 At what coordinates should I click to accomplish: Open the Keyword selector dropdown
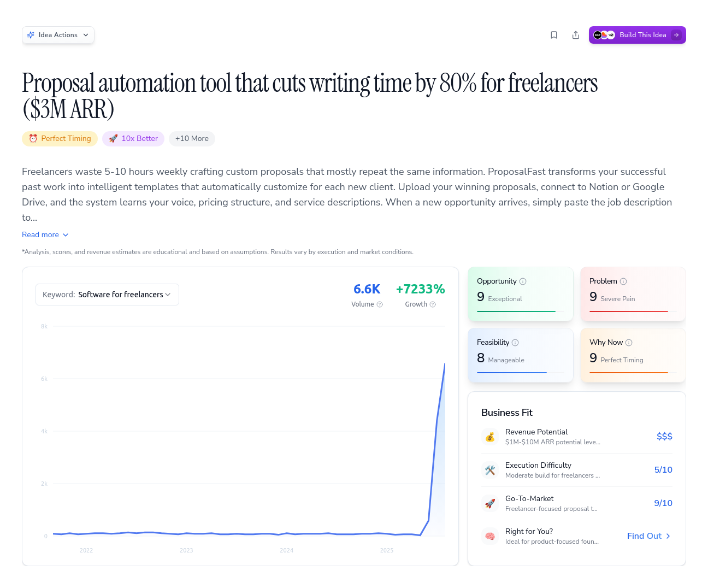coord(107,295)
